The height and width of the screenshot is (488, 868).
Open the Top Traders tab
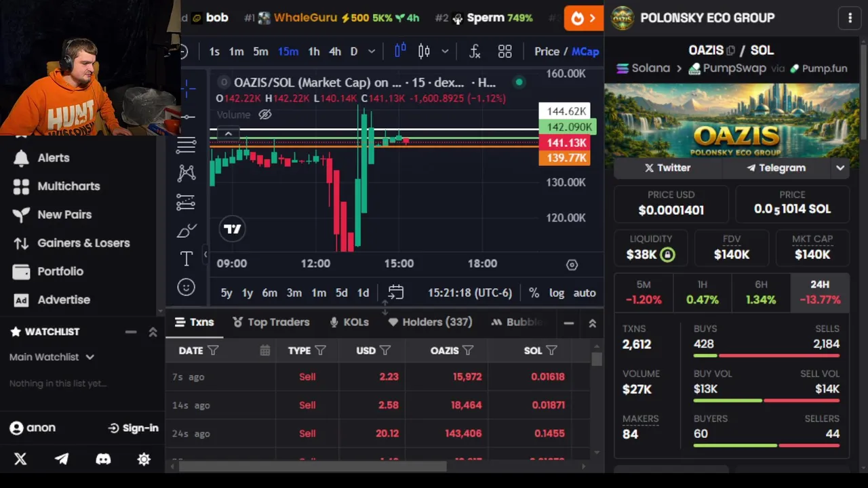pos(271,322)
